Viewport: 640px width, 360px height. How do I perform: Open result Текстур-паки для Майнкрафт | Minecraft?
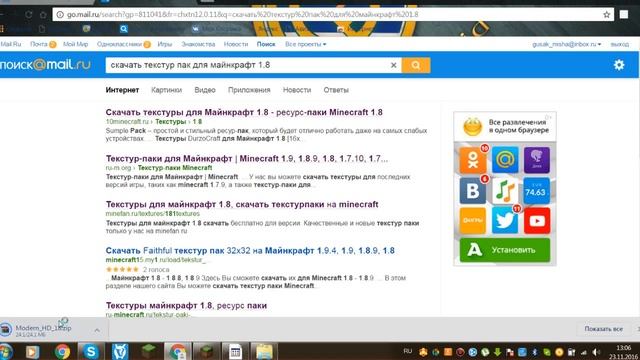tap(247, 158)
